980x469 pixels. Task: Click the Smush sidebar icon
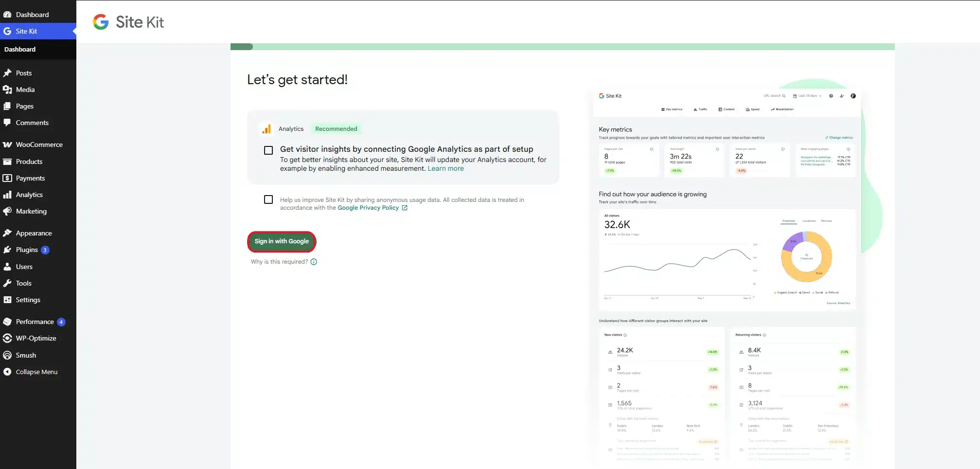click(7, 355)
